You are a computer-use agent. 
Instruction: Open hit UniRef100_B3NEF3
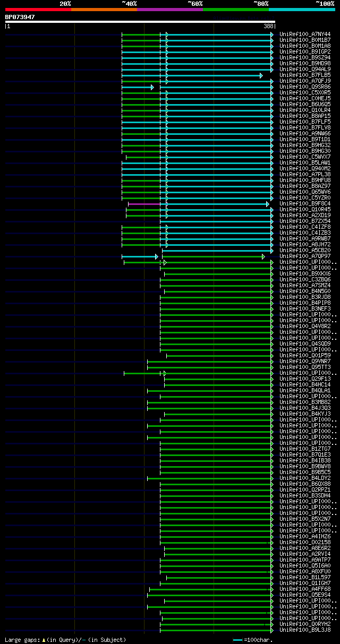[305, 308]
